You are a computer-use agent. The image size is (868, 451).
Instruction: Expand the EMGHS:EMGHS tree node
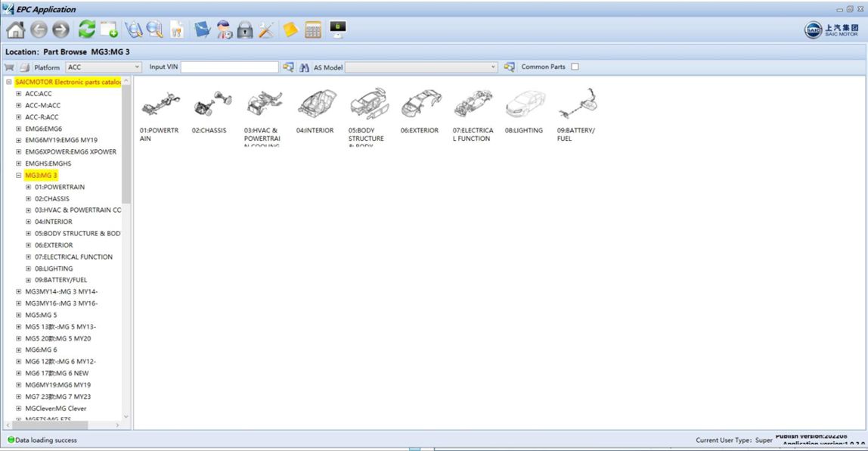coord(18,163)
